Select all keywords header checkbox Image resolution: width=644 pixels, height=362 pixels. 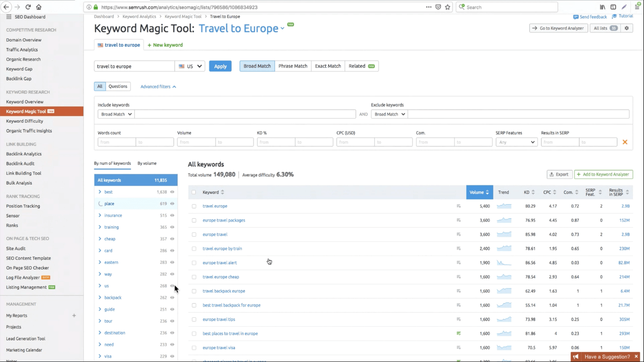194,192
